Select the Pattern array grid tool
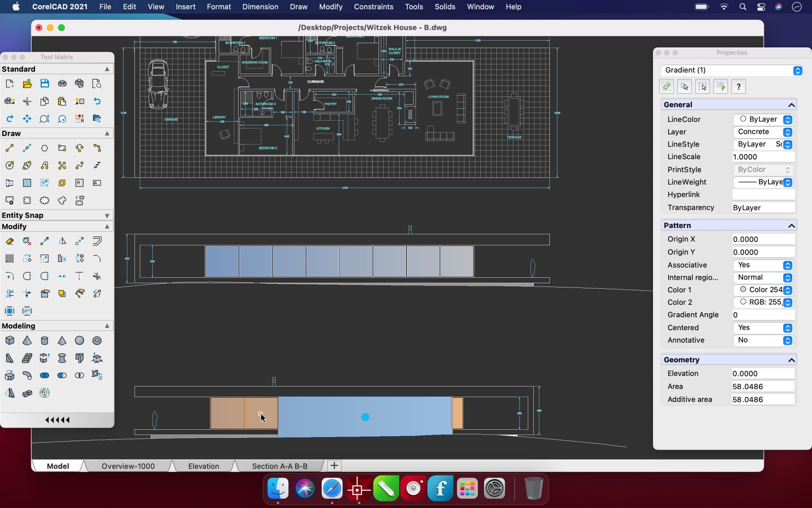812x508 pixels. pos(10,259)
